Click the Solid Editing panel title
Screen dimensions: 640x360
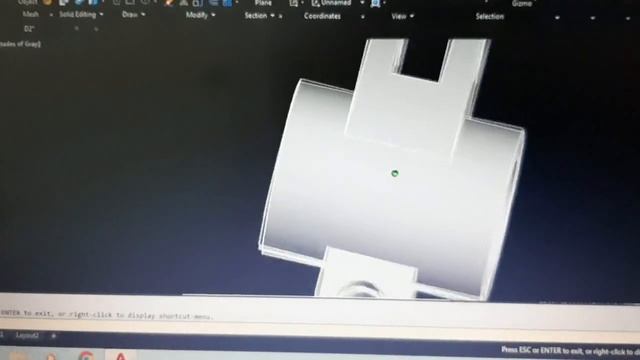point(78,14)
